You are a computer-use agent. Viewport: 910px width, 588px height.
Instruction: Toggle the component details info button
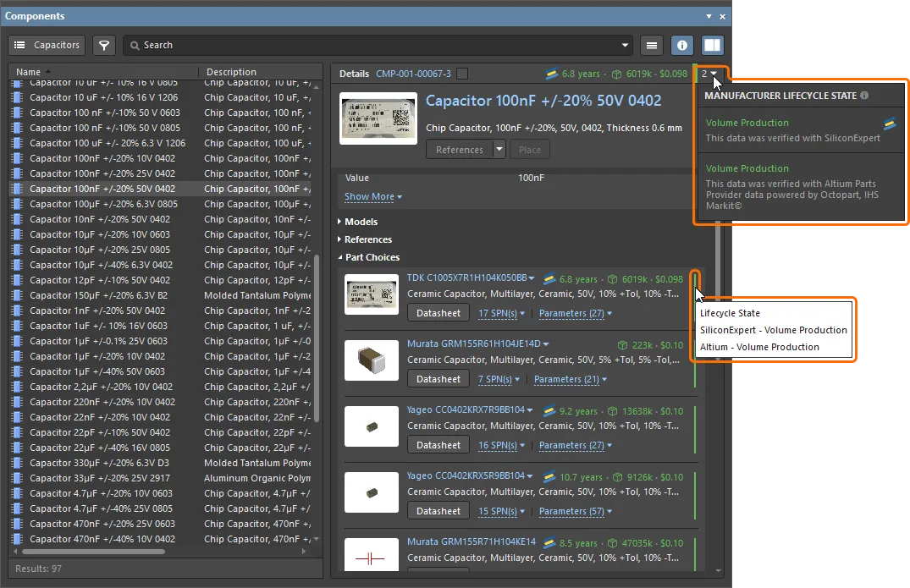click(682, 45)
